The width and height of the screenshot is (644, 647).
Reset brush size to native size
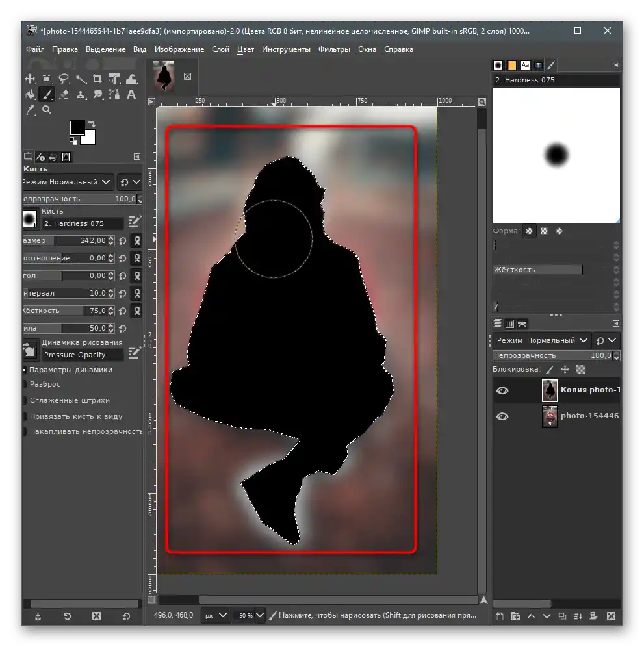[x=123, y=241]
